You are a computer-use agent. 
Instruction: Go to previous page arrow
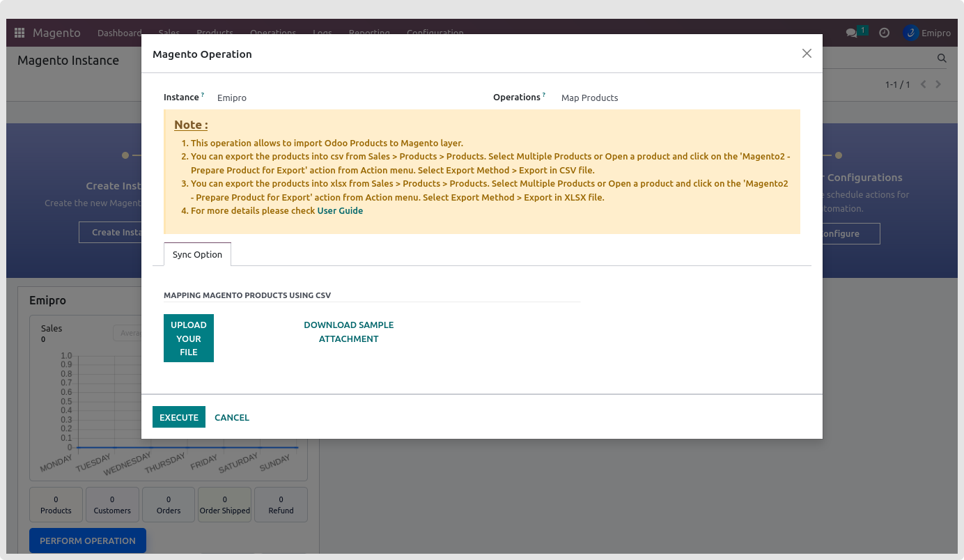click(924, 84)
